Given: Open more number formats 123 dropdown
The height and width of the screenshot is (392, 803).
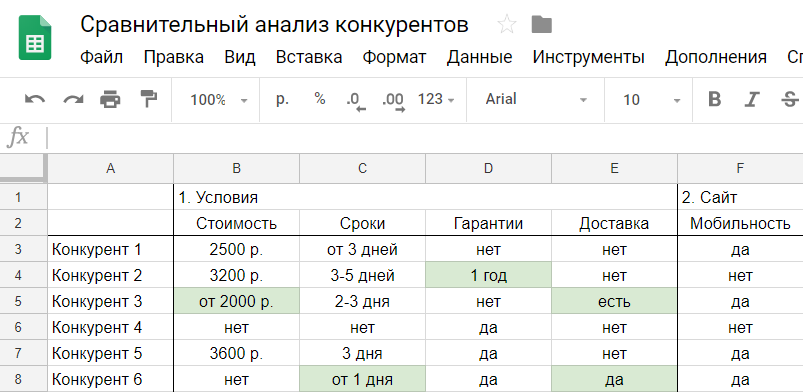Looking at the screenshot, I should point(436,99).
